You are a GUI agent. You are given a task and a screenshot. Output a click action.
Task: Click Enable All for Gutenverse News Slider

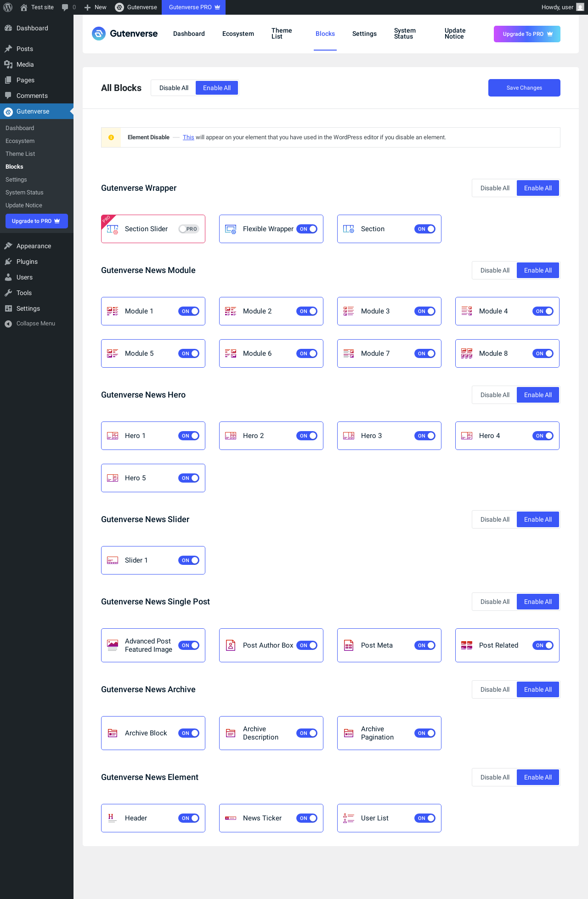[538, 519]
